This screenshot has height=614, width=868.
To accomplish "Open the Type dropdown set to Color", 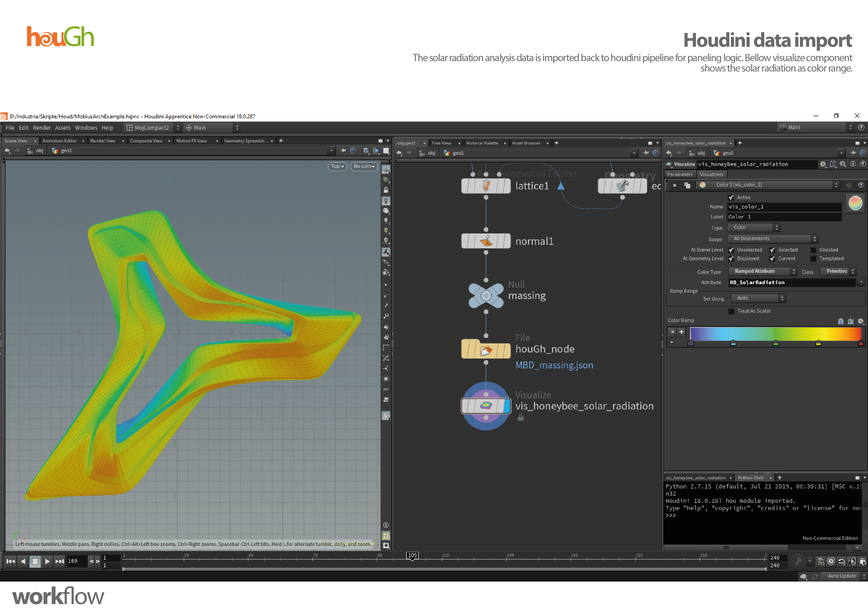I will coord(754,228).
